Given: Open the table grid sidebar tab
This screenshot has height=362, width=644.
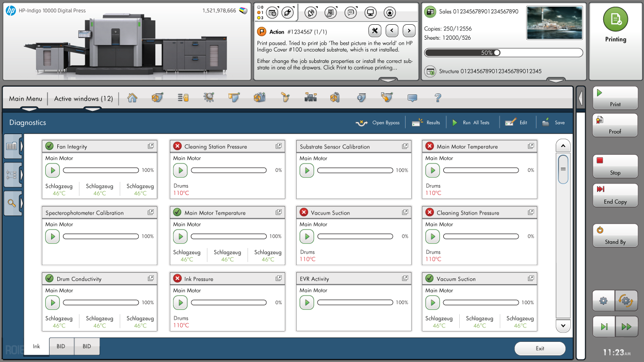Looking at the screenshot, I should tap(11, 146).
